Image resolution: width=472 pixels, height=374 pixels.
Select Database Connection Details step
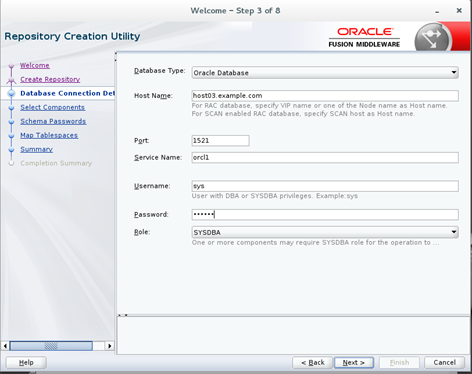coord(67,93)
